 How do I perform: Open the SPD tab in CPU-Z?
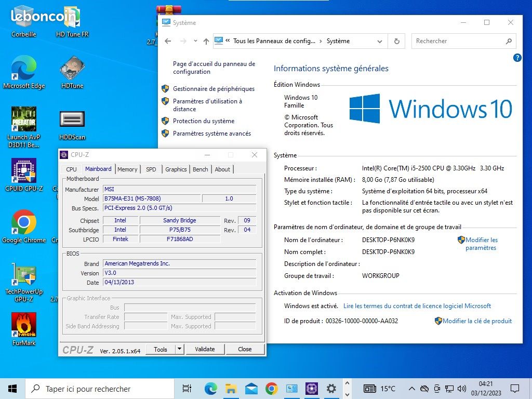tap(151, 169)
